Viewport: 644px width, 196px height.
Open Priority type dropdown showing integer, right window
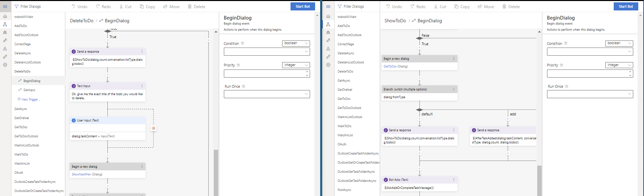619,65
